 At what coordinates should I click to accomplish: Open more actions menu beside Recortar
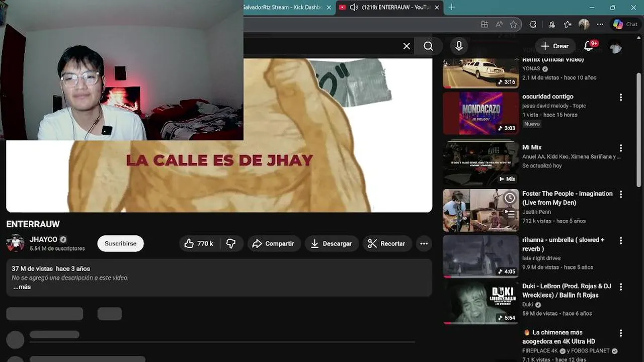tap(424, 243)
